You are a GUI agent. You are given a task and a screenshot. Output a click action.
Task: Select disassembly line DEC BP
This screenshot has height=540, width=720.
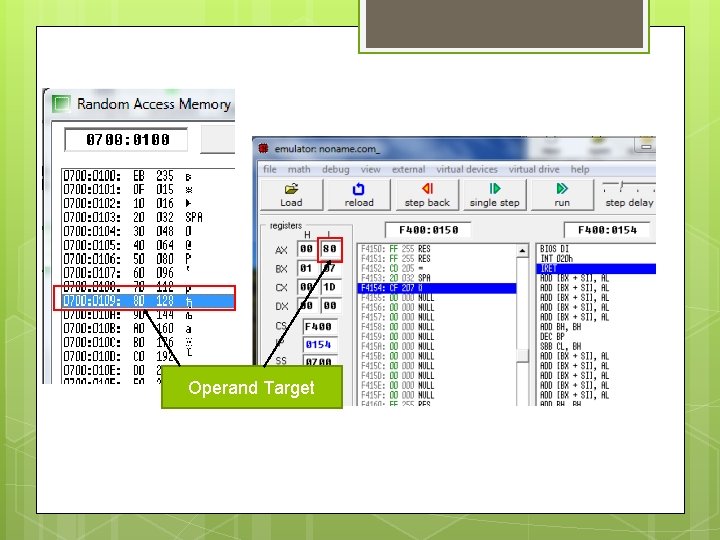pos(596,337)
